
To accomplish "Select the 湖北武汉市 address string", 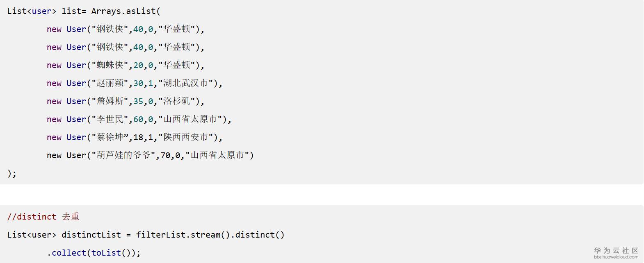I will (186, 83).
